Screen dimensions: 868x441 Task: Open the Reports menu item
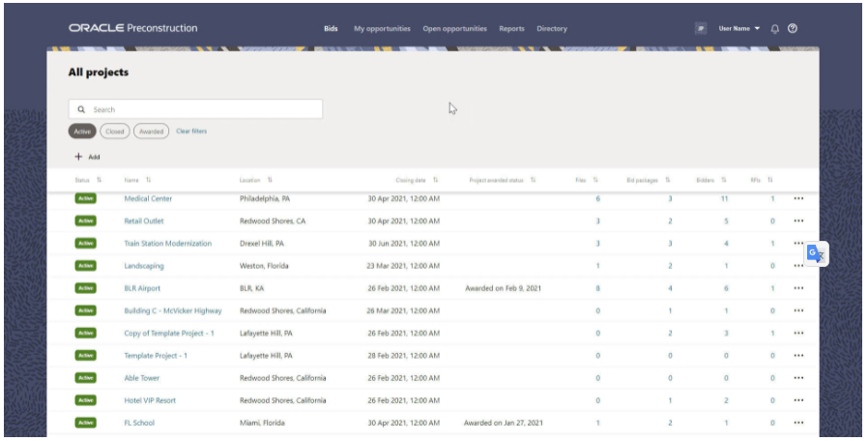click(511, 29)
